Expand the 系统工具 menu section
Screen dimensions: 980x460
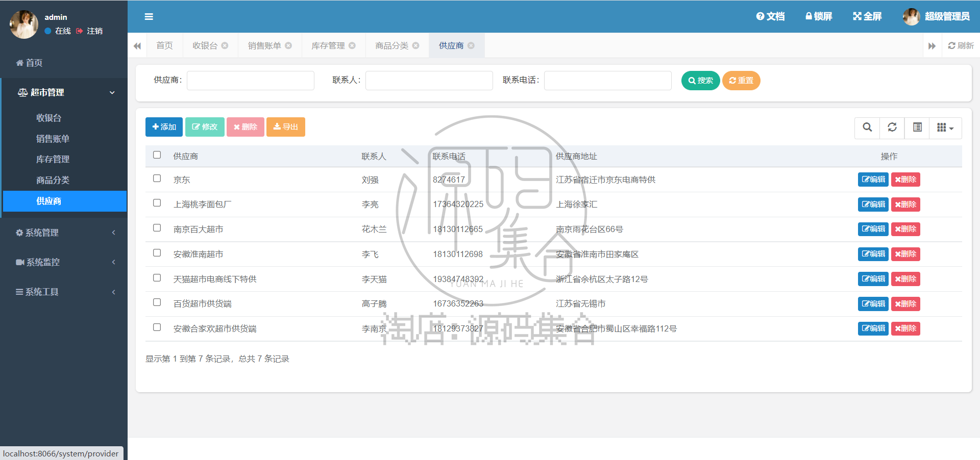click(64, 292)
